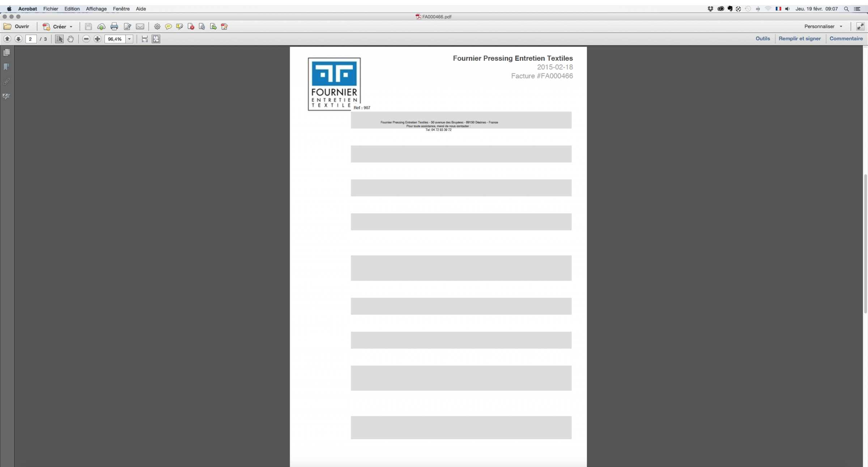This screenshot has height=467, width=868.
Task: Open the Commentaire pane
Action: click(x=846, y=38)
